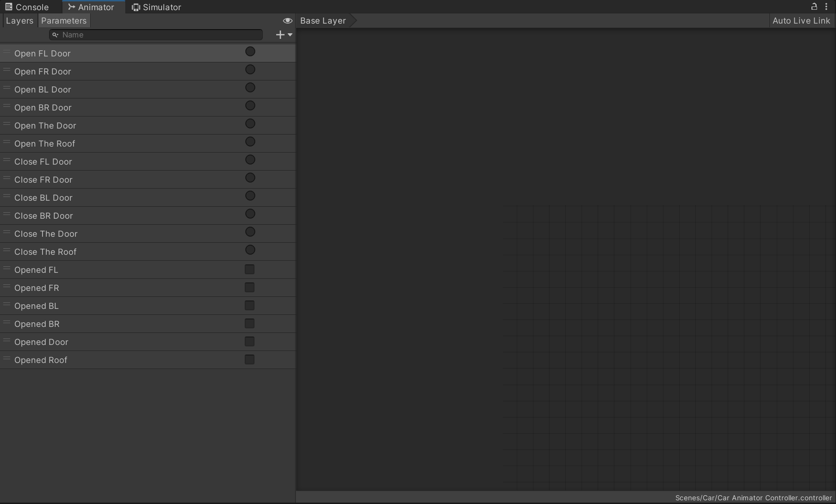Click the eye visibility icon above parameters

[287, 21]
